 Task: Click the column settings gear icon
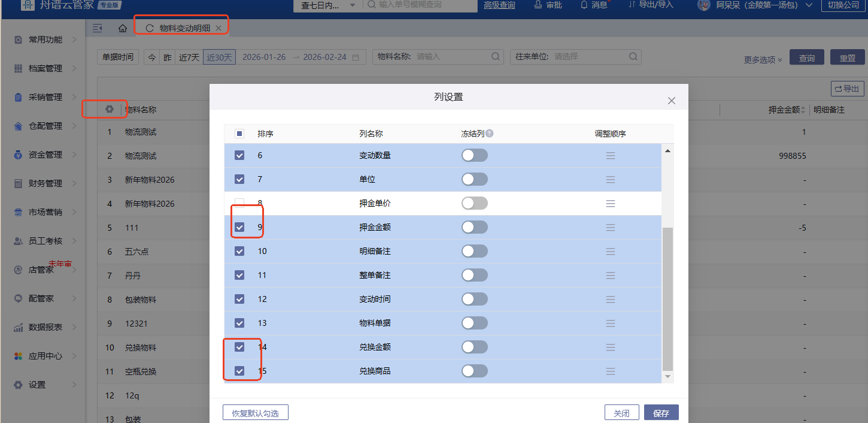[x=109, y=110]
